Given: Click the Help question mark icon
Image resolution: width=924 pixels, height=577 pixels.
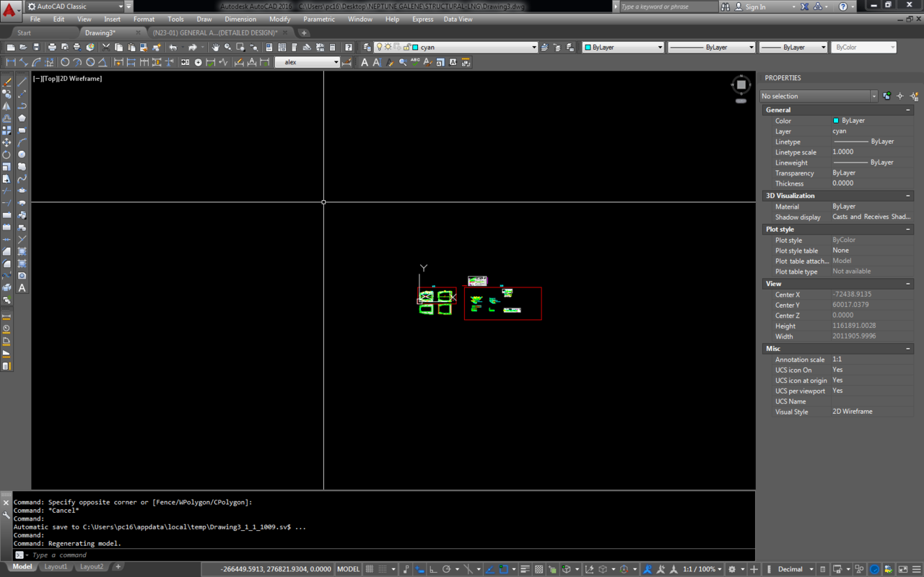Looking at the screenshot, I should click(x=349, y=47).
